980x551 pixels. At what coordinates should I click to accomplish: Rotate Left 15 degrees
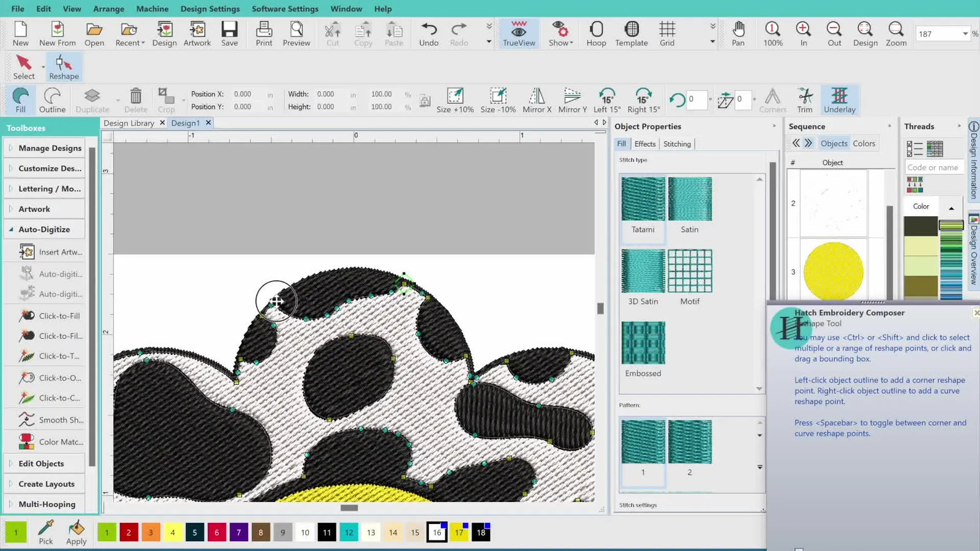click(607, 100)
